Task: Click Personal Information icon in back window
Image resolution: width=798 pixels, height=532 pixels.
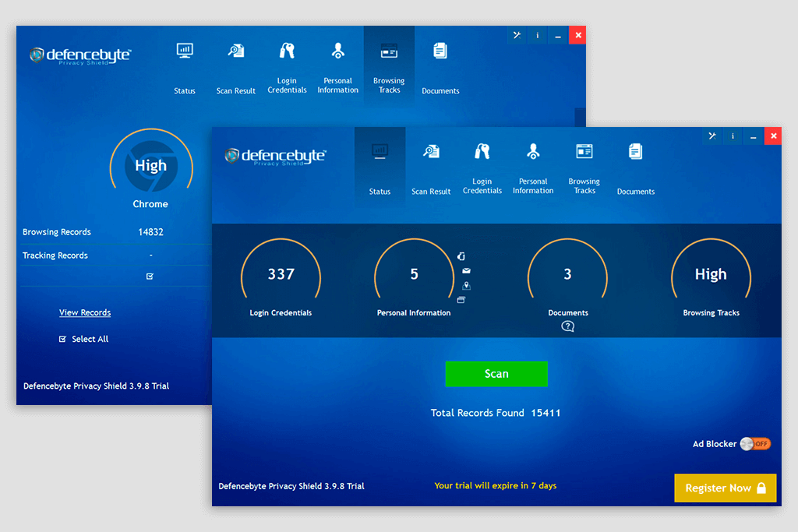Action: [338, 51]
